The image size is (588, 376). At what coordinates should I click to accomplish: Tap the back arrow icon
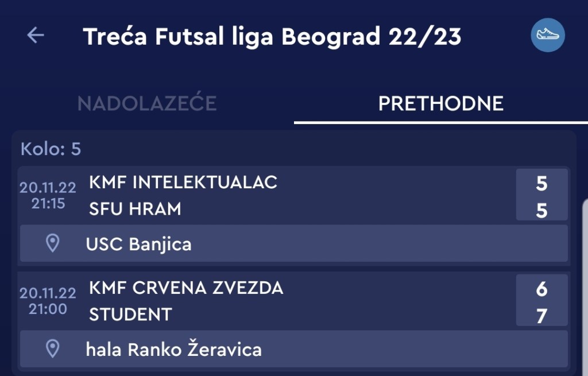pos(36,36)
